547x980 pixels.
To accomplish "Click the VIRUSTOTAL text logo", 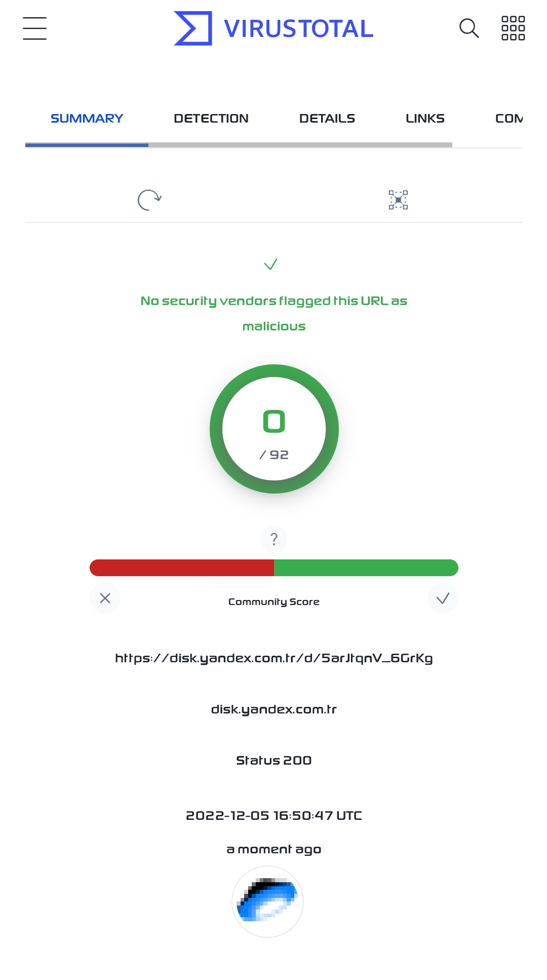I will pos(298,29).
